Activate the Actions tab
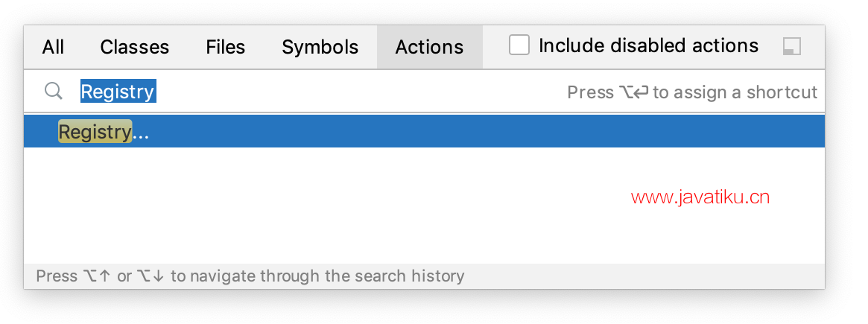This screenshot has height=324, width=868. 430,47
